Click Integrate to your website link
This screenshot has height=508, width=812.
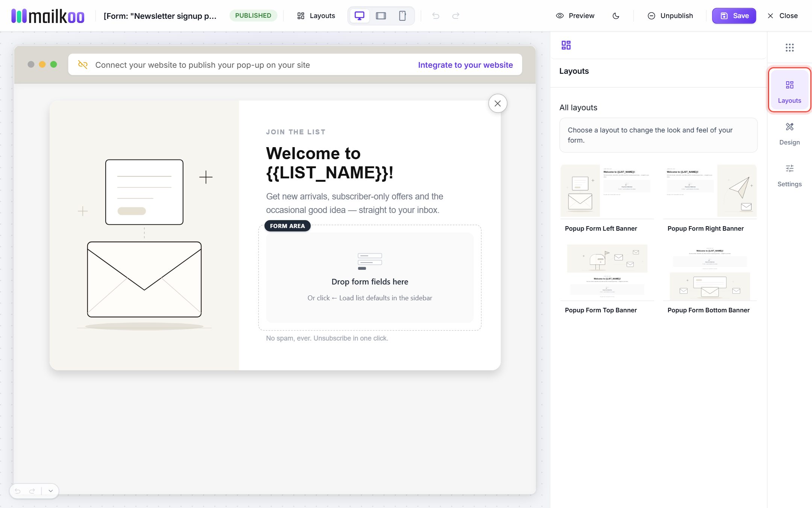point(465,65)
